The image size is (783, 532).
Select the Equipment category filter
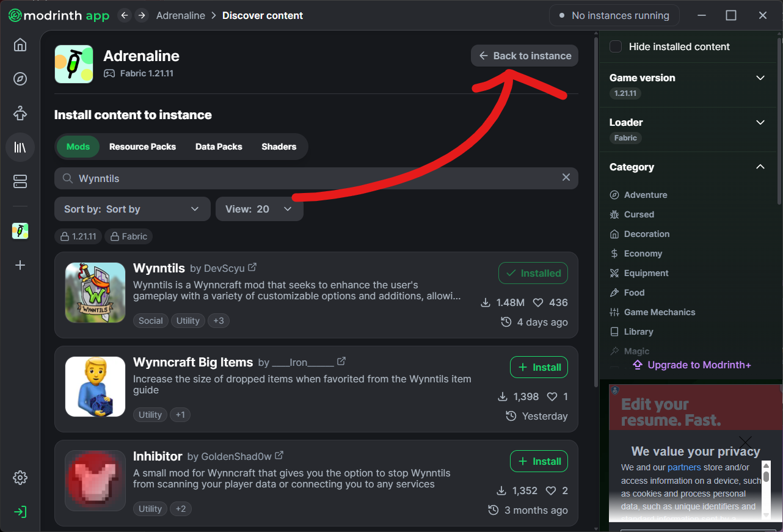[x=639, y=273]
